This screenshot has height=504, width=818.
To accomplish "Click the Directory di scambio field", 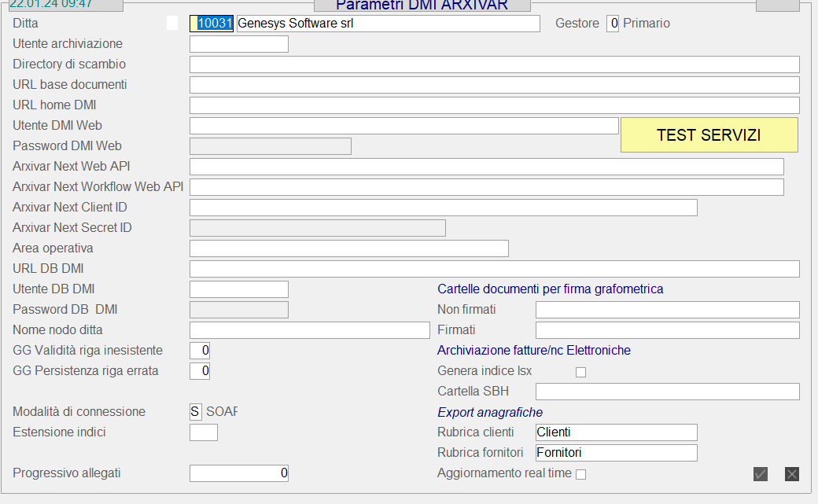I will pos(494,64).
